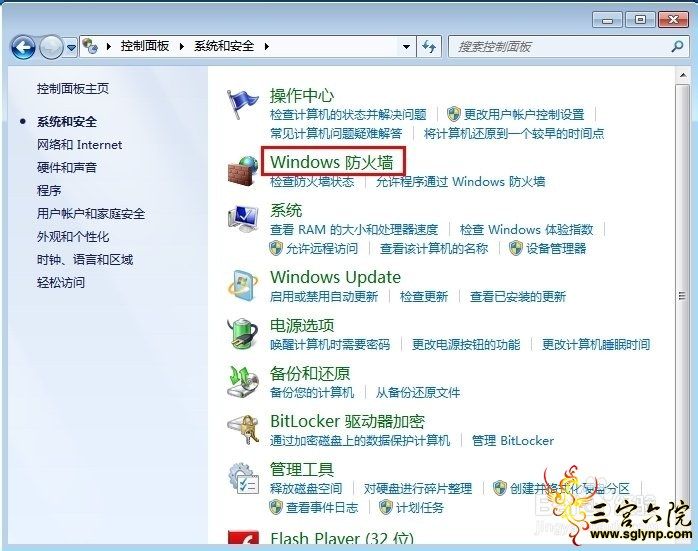Click 查看该计算机的名称 link

434,249
